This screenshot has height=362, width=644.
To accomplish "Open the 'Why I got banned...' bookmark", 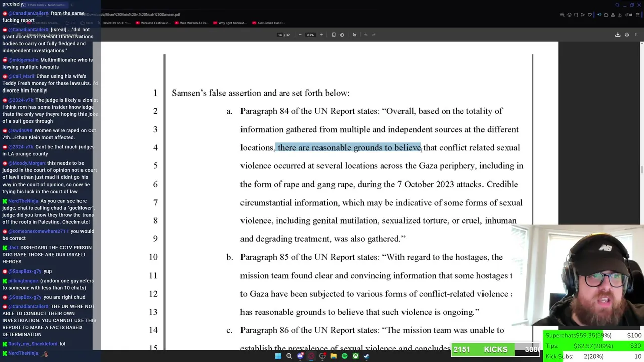I will tap(229, 23).
